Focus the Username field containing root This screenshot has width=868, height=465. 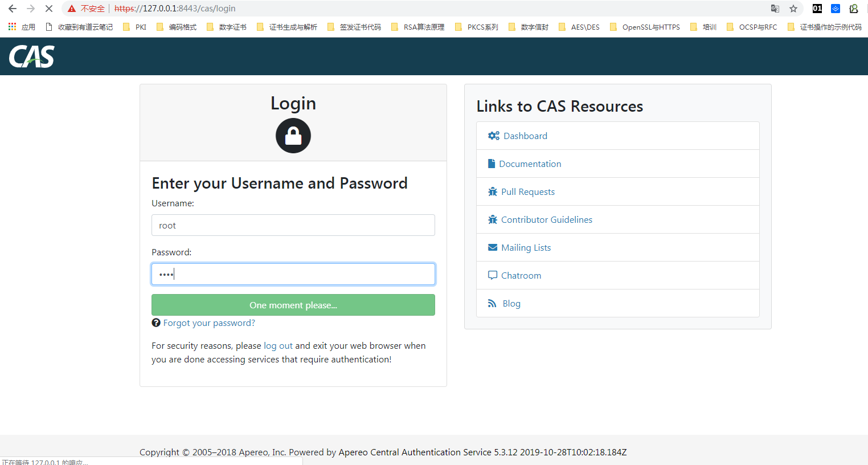pos(293,225)
